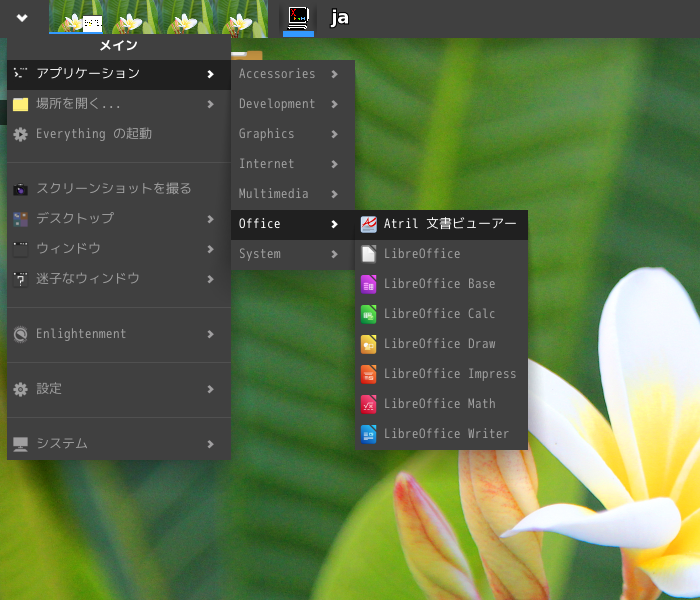This screenshot has width=700, height=600.
Task: Open the アプリケーション menu entry
Action: tap(119, 75)
